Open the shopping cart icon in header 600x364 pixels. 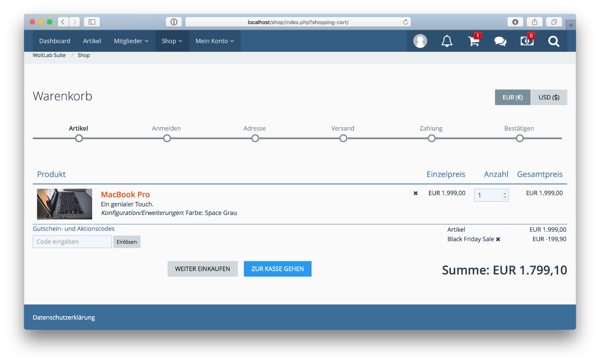point(474,41)
